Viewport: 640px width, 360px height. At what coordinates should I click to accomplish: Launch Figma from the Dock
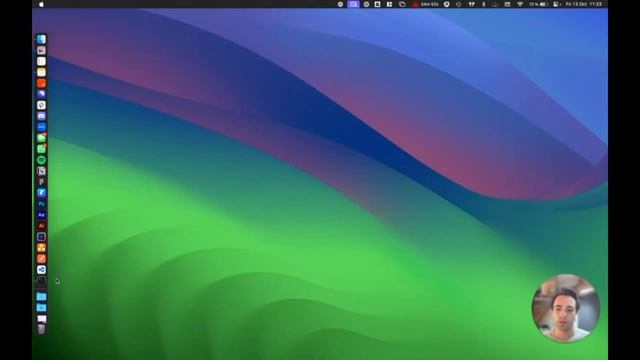click(41, 182)
